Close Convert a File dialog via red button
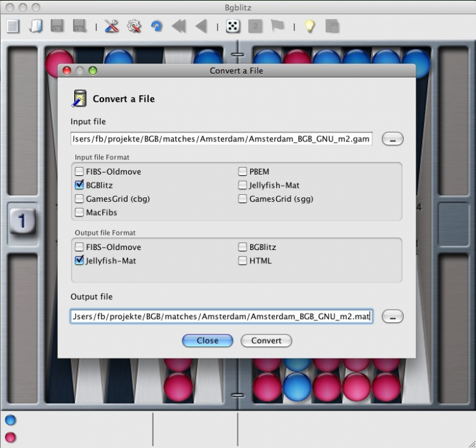This screenshot has height=448, width=476. tap(67, 70)
